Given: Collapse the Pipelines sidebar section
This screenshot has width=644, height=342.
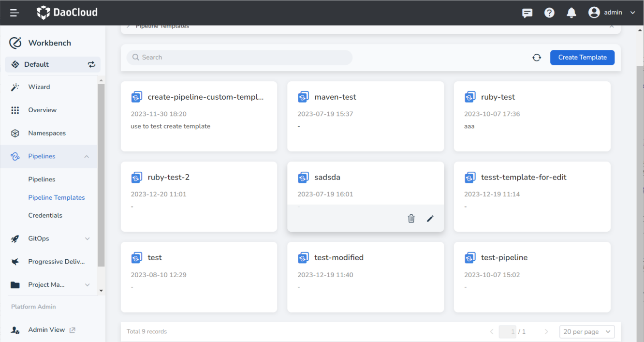Looking at the screenshot, I should click(x=87, y=156).
